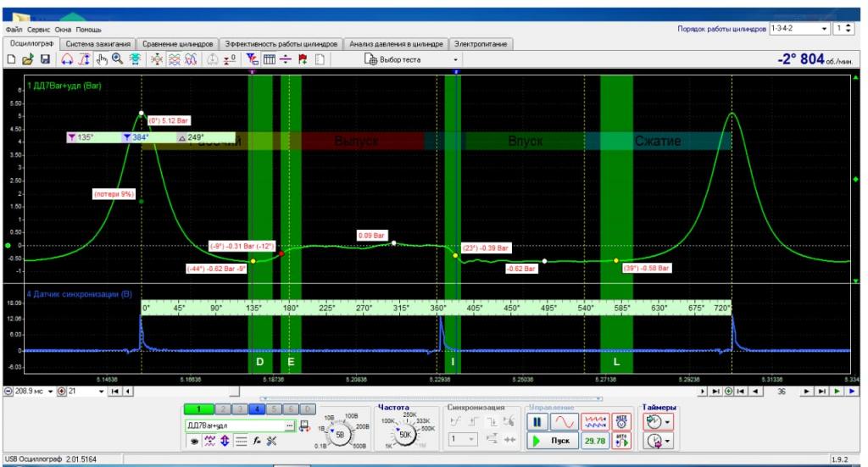The width and height of the screenshot is (868, 467).
Task: Open the Помощь menu
Action: pos(88,30)
